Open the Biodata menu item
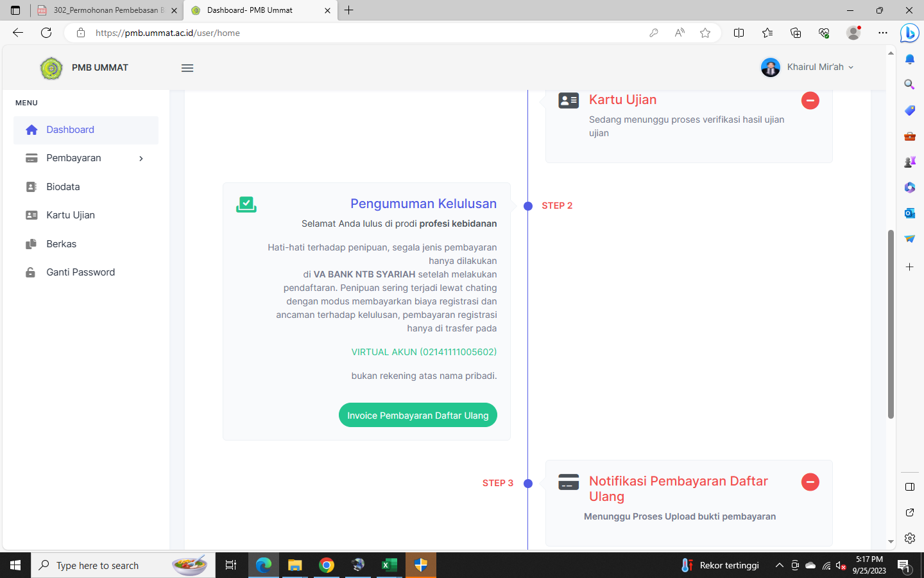Image resolution: width=924 pixels, height=578 pixels. click(63, 187)
